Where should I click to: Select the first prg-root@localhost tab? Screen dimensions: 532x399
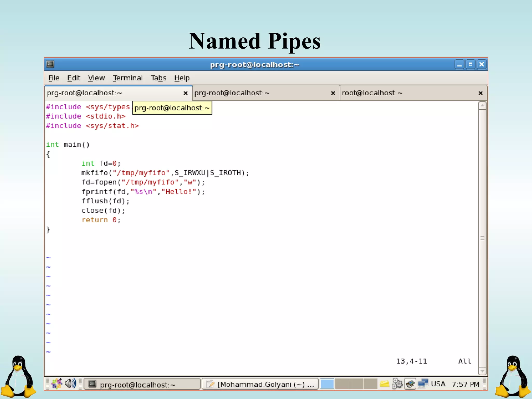pyautogui.click(x=118, y=93)
